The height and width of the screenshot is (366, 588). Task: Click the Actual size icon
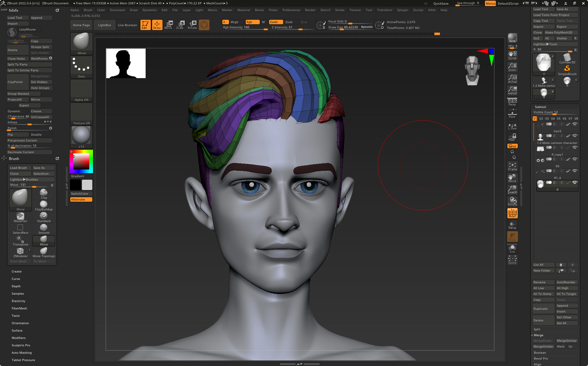click(512, 79)
